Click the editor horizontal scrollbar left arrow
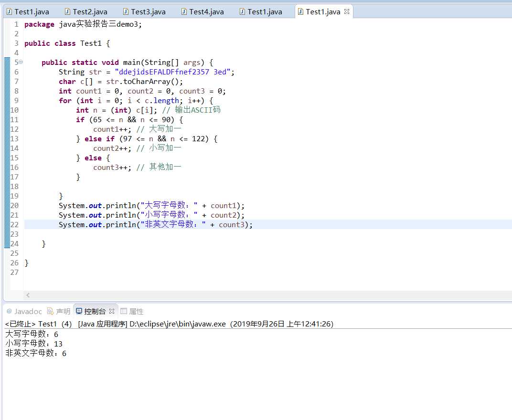512x420 pixels. pos(28,295)
